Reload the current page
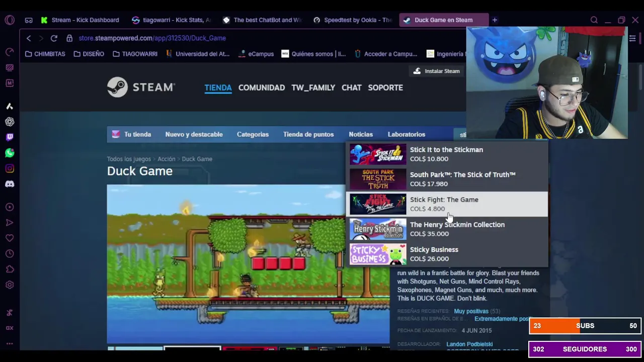 (x=54, y=38)
